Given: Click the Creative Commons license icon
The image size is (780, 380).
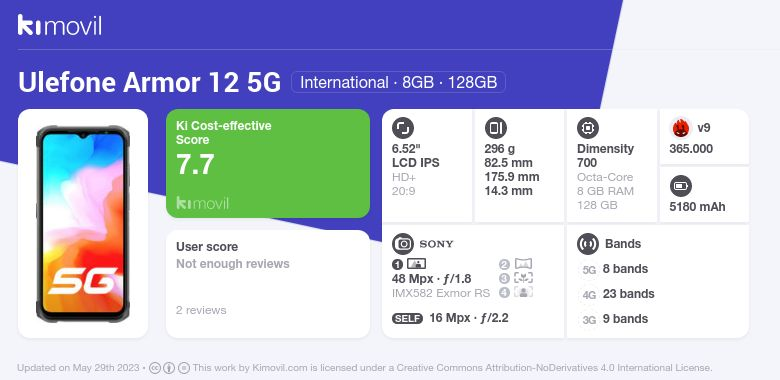Looking at the screenshot, I should point(155,368).
